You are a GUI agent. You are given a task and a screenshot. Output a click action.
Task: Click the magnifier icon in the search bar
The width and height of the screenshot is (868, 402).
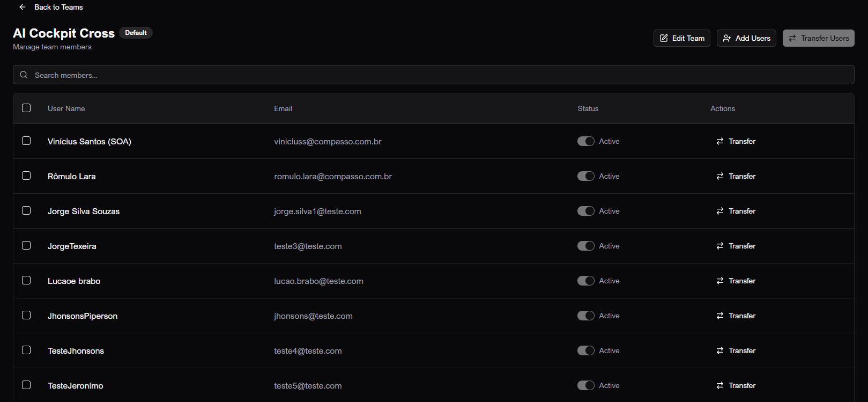[24, 75]
